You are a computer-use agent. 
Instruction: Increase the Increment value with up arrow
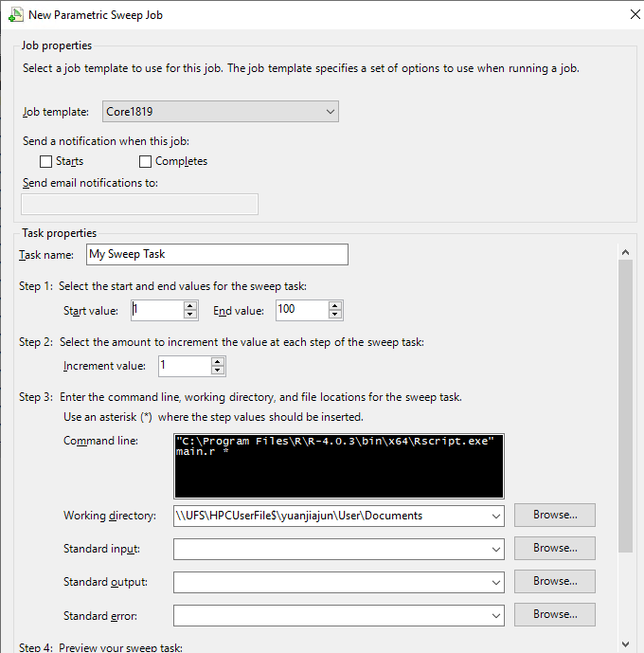click(x=218, y=361)
